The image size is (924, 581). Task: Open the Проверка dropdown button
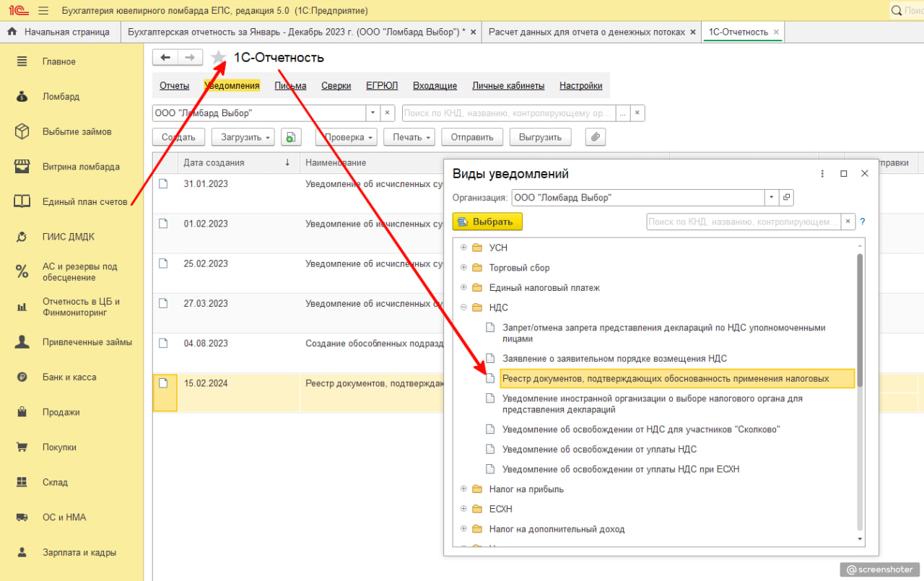(x=346, y=137)
